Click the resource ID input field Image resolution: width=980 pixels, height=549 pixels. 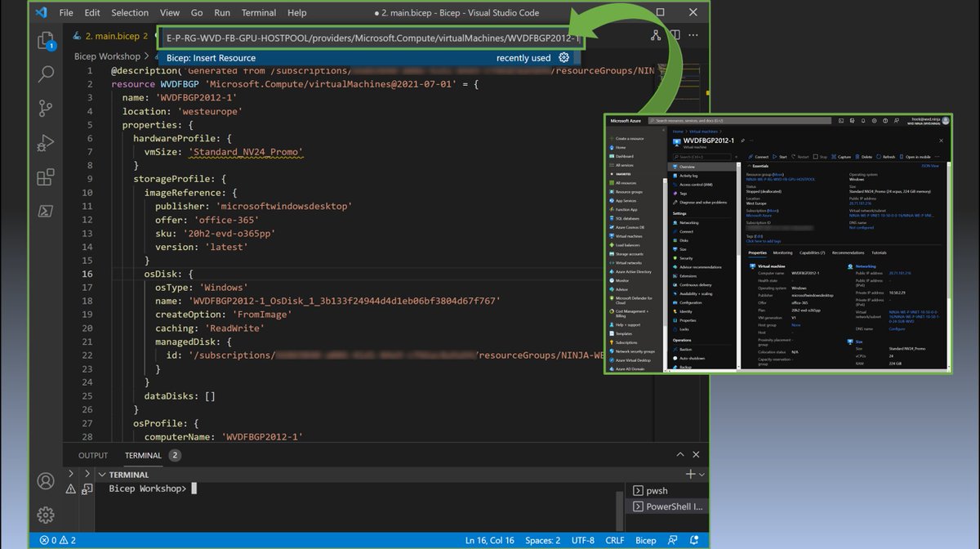coord(372,38)
